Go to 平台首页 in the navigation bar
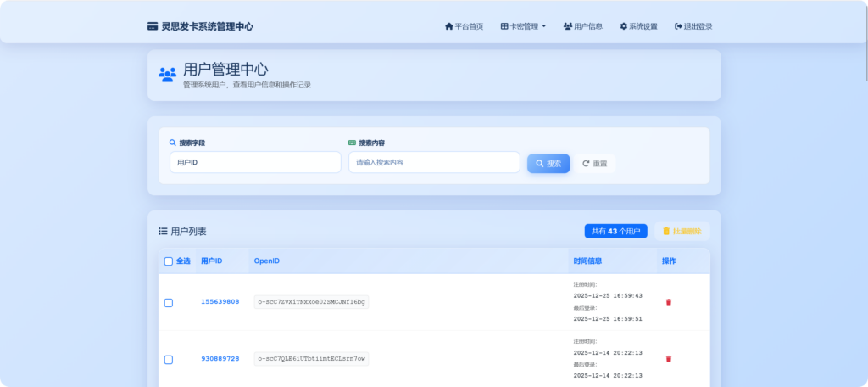The image size is (868, 387). pyautogui.click(x=464, y=26)
